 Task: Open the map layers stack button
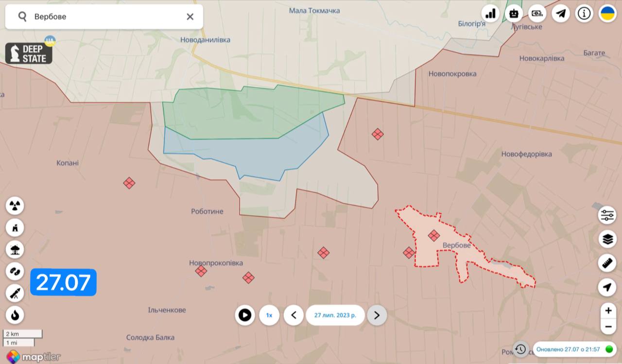pos(607,239)
